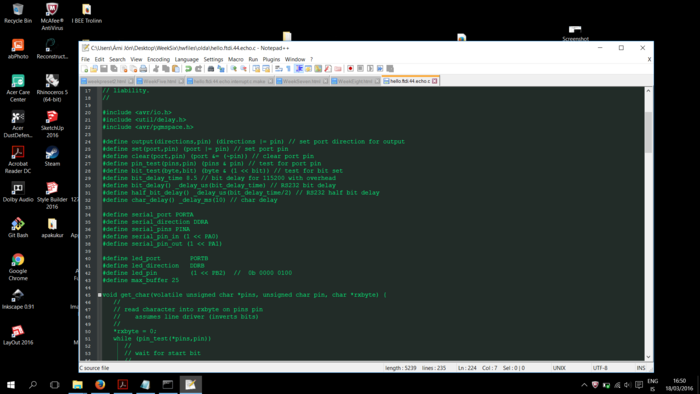700x394 pixels.
Task: Play back the recorded macro
Action: click(370, 69)
